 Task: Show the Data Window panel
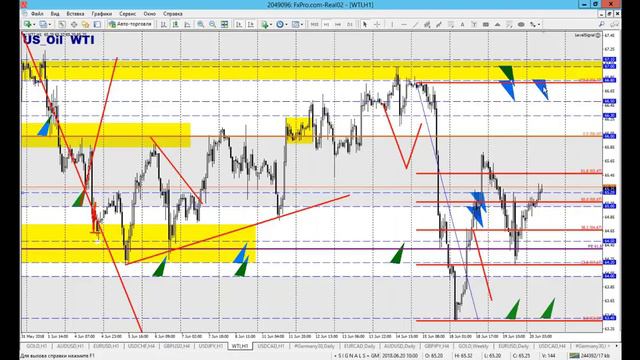(x=74, y=24)
